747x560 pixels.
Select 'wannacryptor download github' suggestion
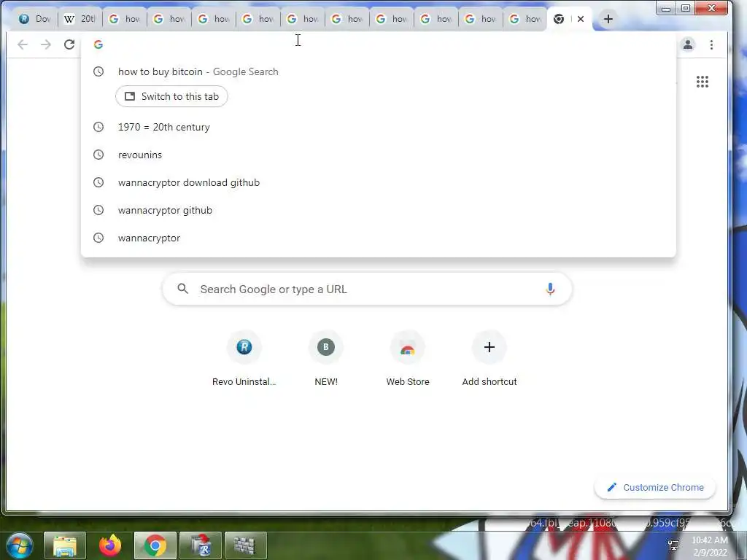click(x=379, y=182)
